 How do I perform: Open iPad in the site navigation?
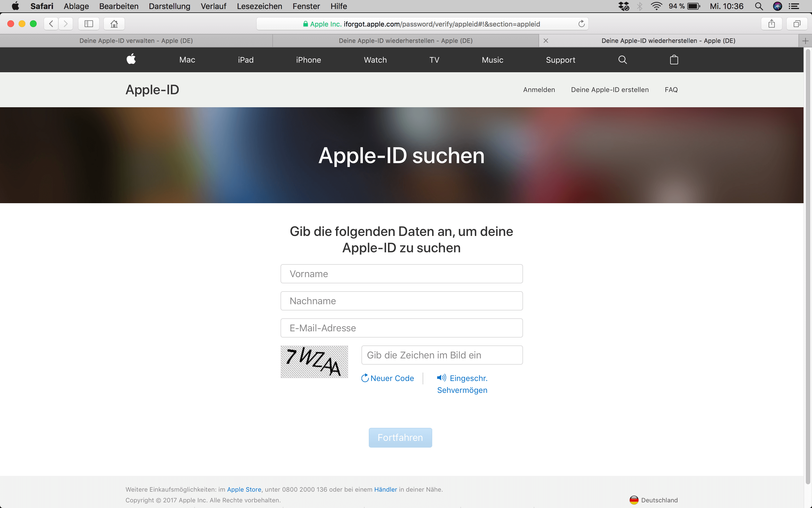246,60
